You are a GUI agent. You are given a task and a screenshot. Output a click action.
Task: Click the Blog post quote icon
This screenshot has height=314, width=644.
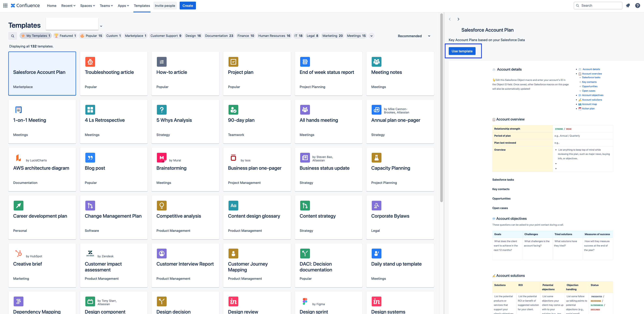click(x=90, y=158)
